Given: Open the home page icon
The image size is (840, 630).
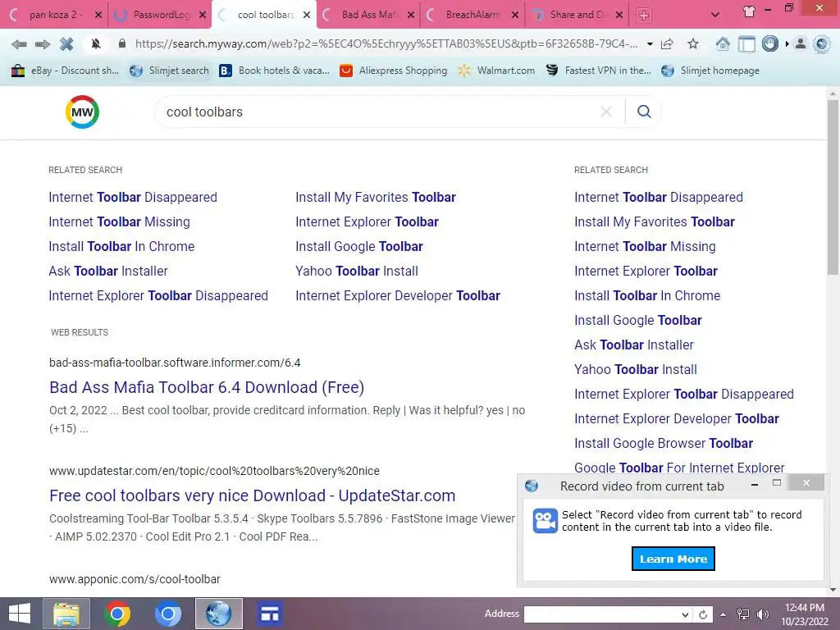Looking at the screenshot, I should click(723, 44).
